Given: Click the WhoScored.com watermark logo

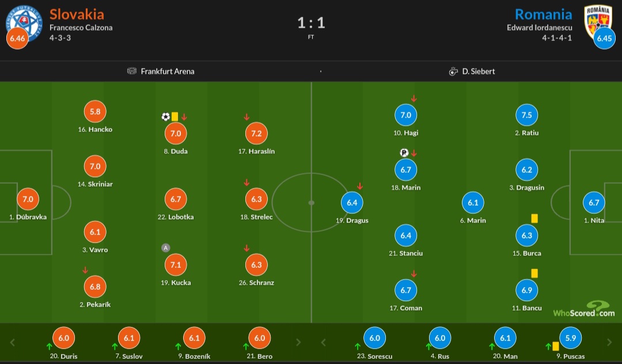Looking at the screenshot, I should (584, 309).
